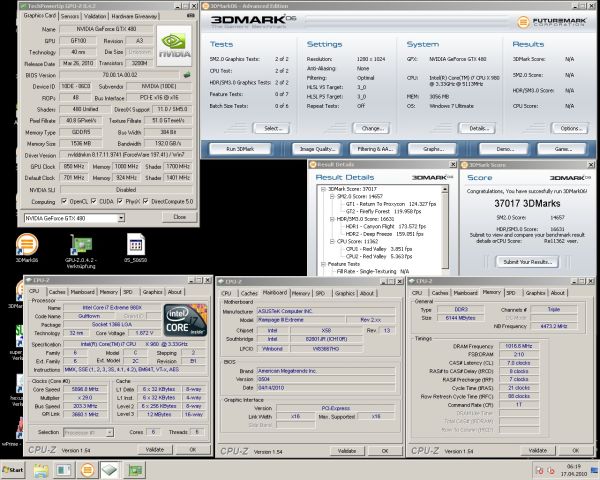Toggle the OpenCL checkbox in GPU-Z
Image resolution: width=600 pixels, height=480 pixels.
(x=64, y=201)
